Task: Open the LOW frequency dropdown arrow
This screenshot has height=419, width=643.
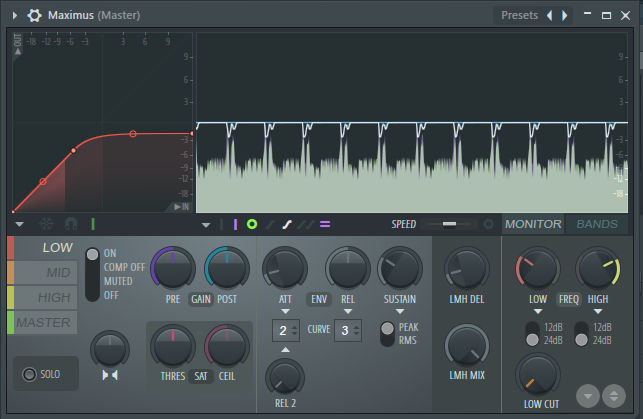Action: coord(538,312)
